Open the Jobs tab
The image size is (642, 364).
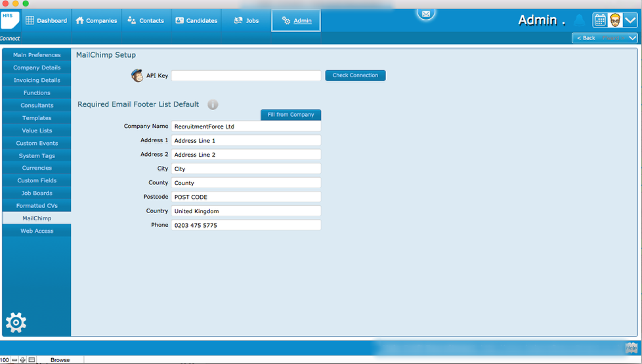(246, 20)
